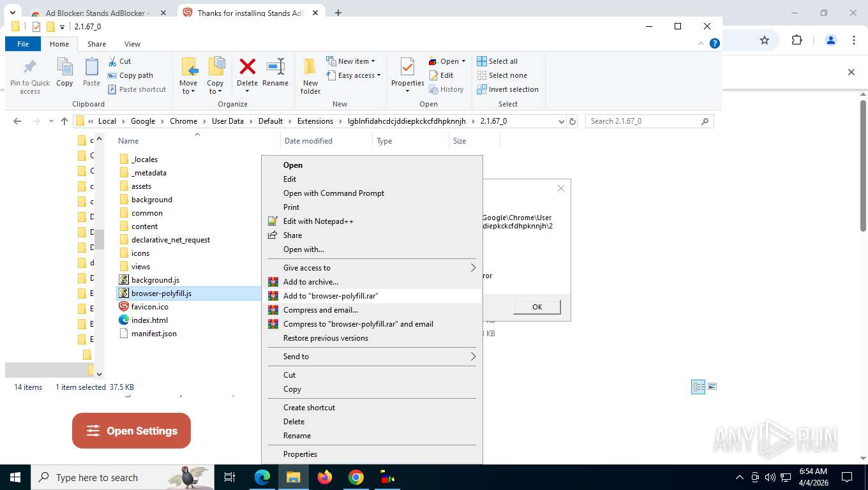Sort by the Name column header

[x=128, y=141]
